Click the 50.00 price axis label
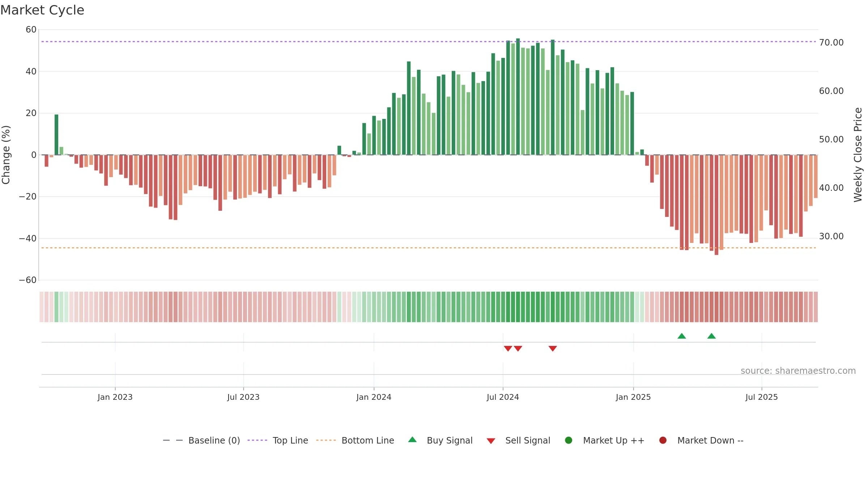868x488 pixels. tap(831, 140)
